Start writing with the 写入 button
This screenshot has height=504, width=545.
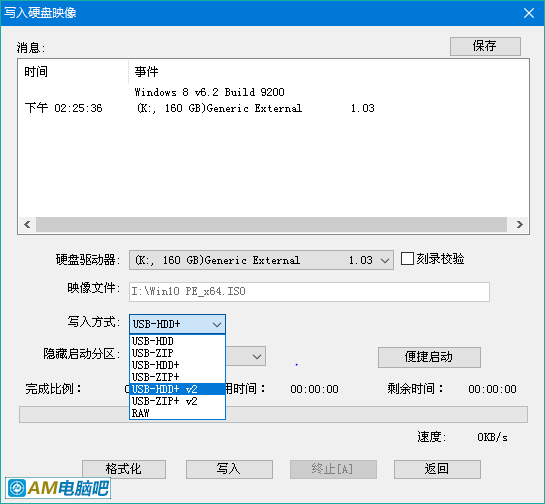pyautogui.click(x=229, y=469)
